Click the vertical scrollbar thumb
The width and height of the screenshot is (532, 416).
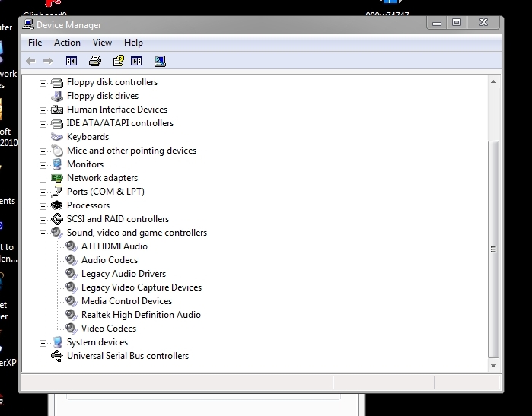[x=493, y=249]
